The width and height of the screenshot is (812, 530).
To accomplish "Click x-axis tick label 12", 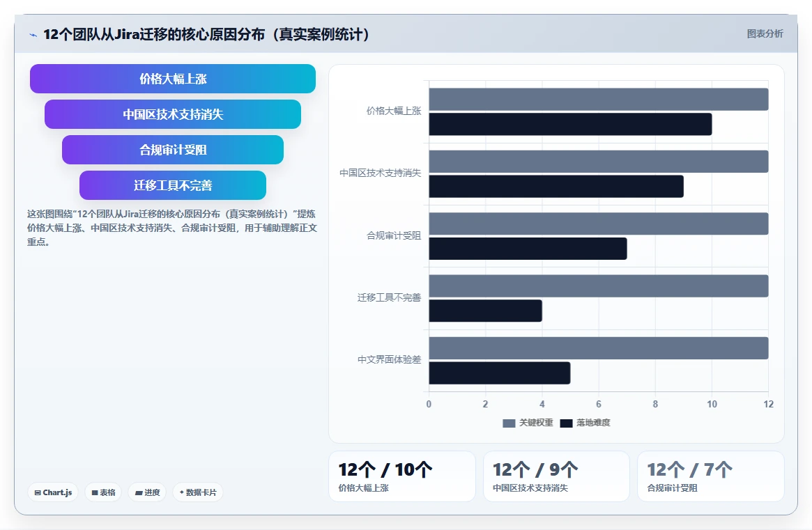I will 769,404.
